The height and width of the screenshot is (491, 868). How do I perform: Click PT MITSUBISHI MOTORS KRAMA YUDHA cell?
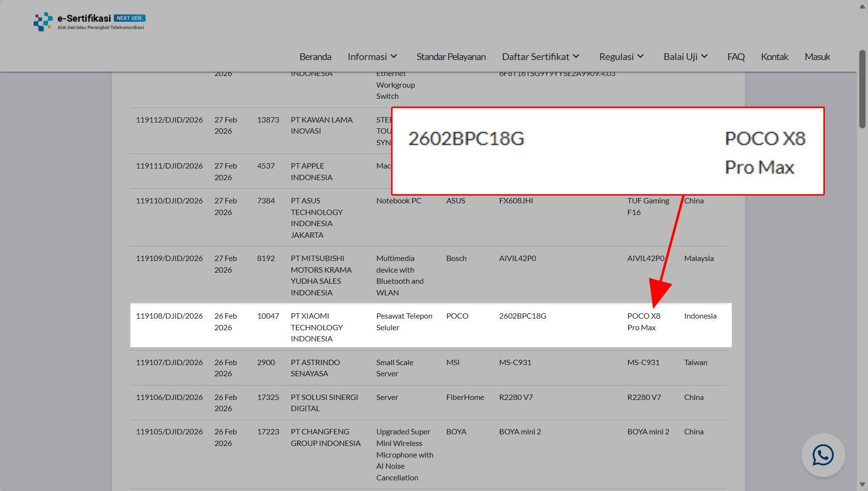point(321,276)
